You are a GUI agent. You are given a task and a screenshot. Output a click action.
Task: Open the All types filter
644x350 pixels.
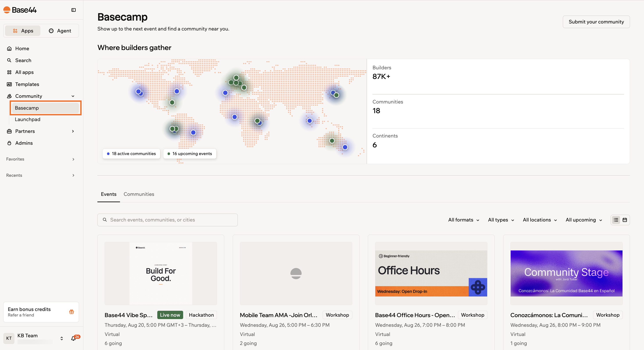point(501,220)
